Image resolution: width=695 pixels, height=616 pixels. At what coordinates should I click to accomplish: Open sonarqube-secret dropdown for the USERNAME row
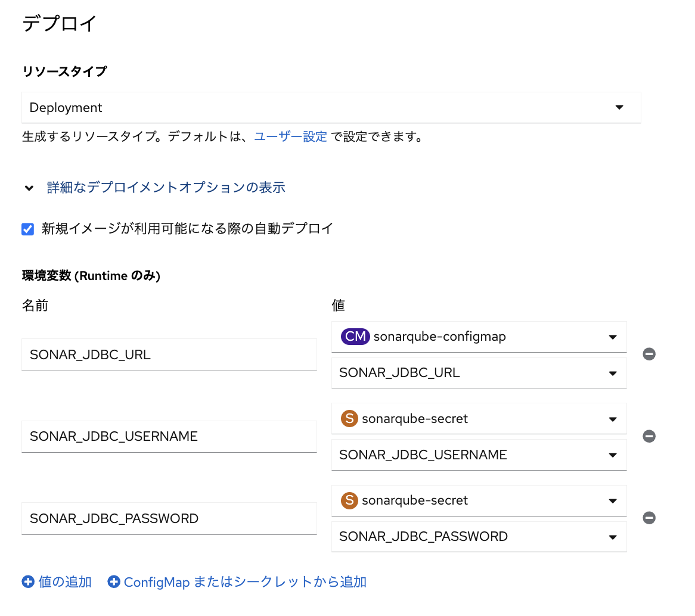pyautogui.click(x=479, y=419)
